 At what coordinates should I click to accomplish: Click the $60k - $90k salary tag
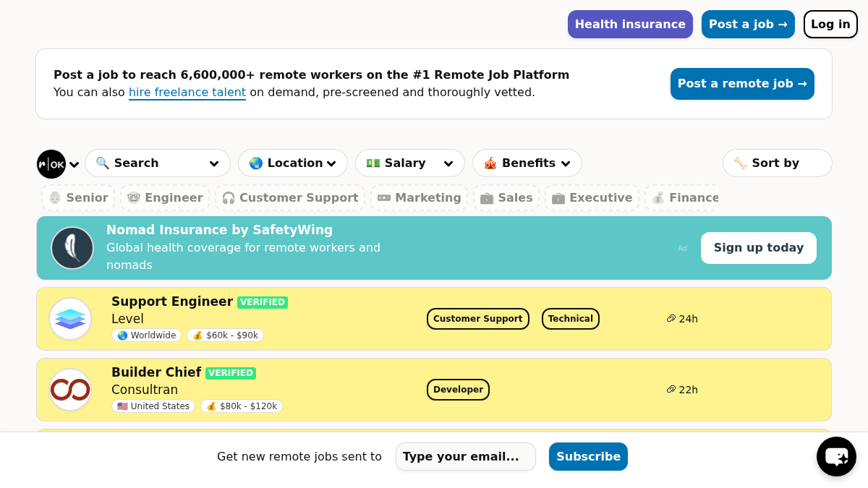click(225, 335)
